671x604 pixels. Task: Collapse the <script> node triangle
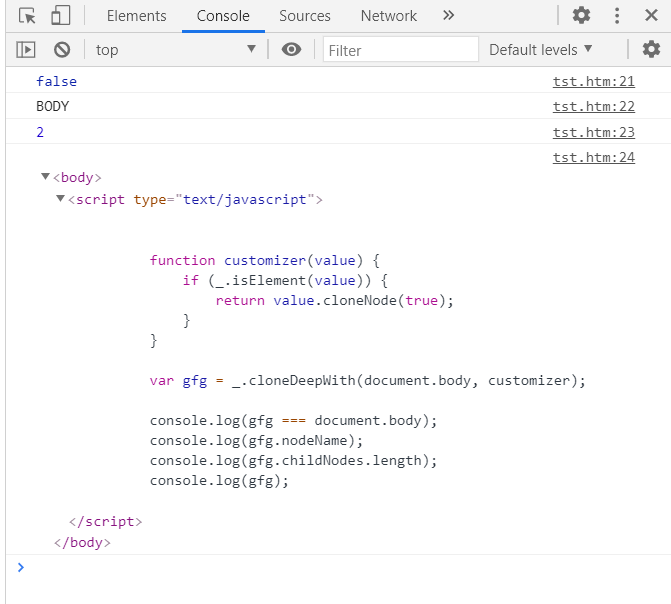60,198
